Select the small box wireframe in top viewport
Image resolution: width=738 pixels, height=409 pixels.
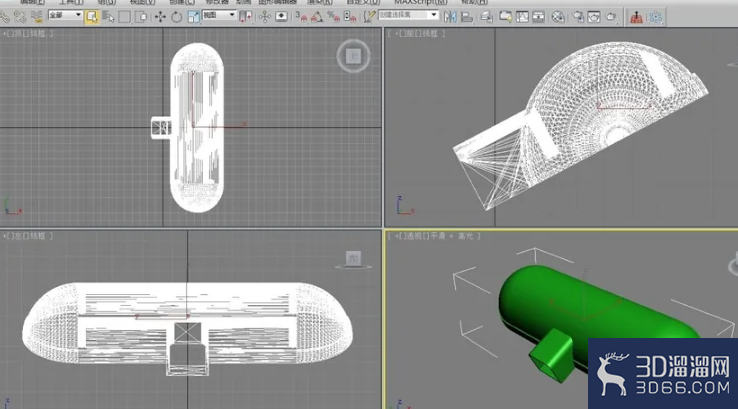click(x=161, y=128)
